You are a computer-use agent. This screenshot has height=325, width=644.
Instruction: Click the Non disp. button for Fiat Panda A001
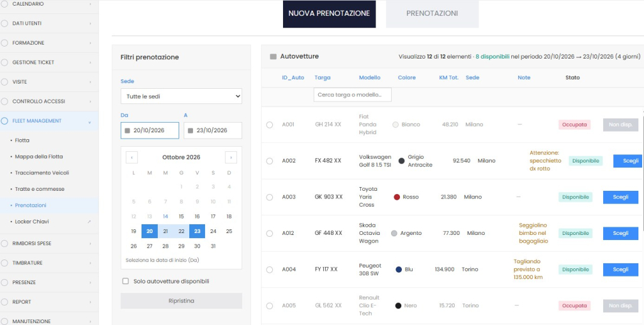621,125
